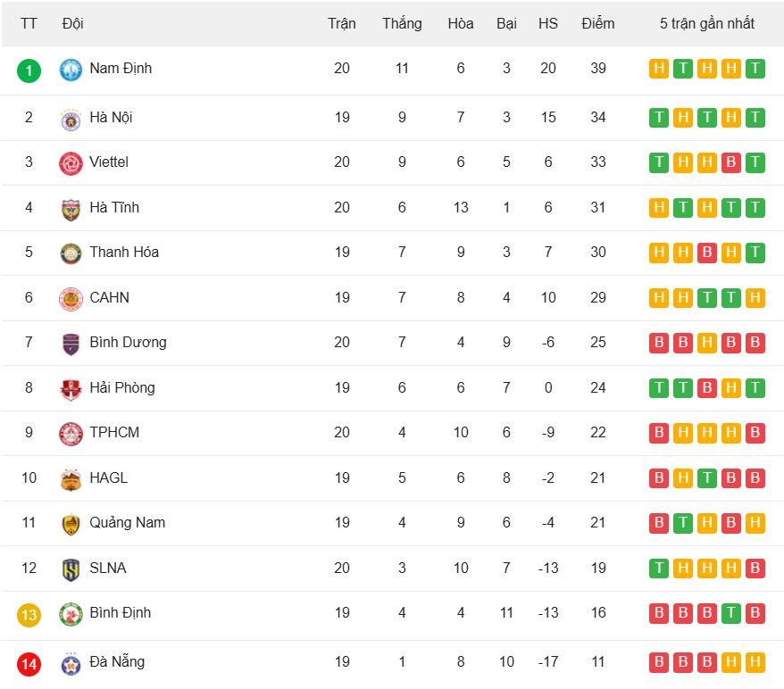This screenshot has height=689, width=784.
Task: Click the '5 trận gần nhất' header
Action: pos(706,23)
